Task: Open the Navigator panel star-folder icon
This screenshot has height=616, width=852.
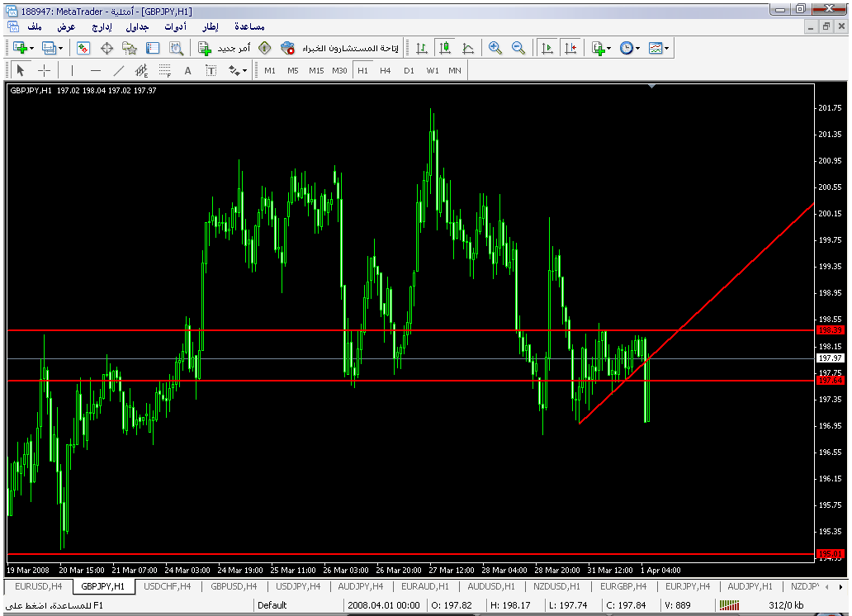Action: [130, 49]
